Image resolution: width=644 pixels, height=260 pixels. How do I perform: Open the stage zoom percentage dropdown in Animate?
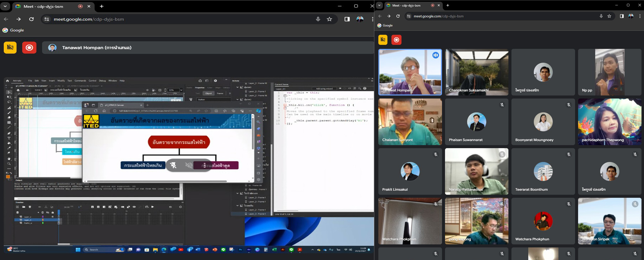coord(181,90)
